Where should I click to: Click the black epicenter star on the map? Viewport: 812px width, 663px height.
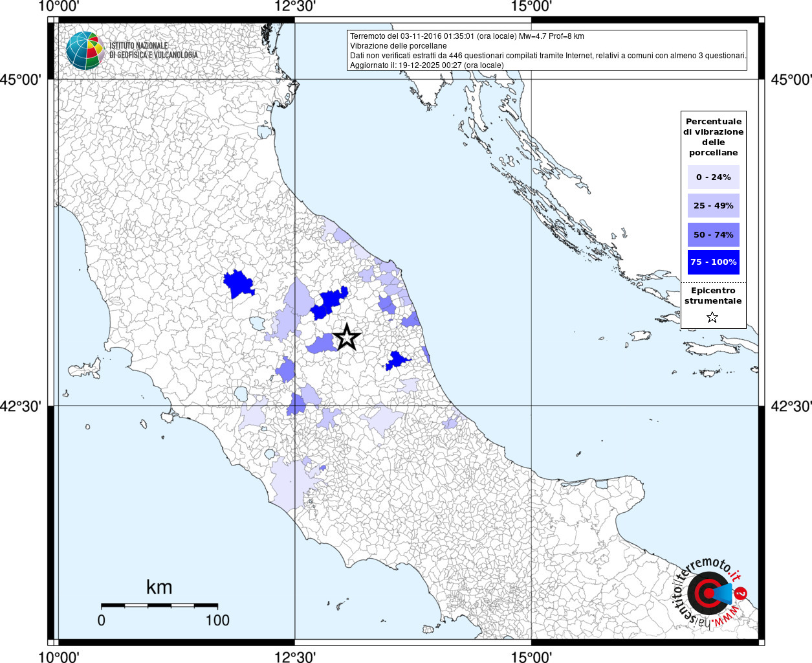tap(347, 337)
